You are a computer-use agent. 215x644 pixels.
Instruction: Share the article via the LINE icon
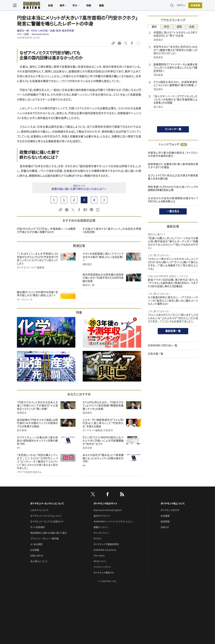click(92, 210)
